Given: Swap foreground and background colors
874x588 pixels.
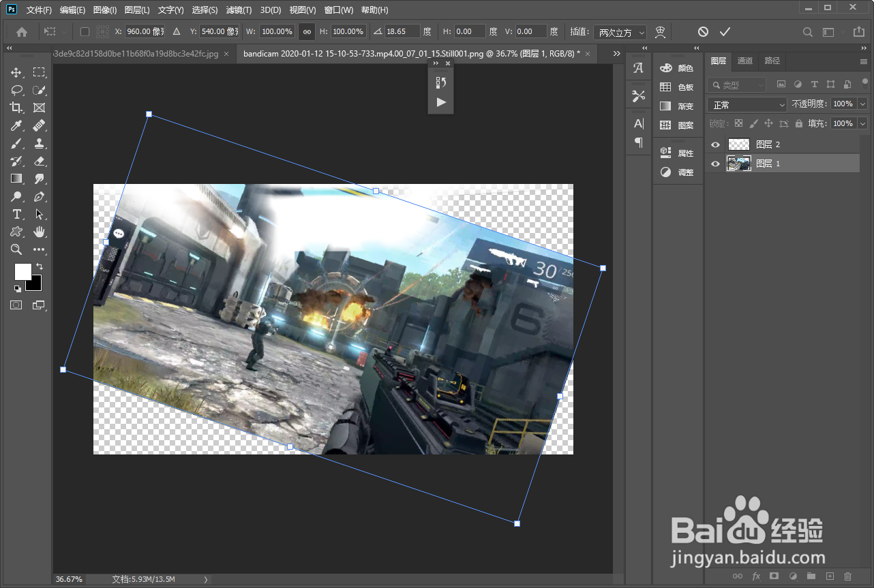Looking at the screenshot, I should click(39, 266).
